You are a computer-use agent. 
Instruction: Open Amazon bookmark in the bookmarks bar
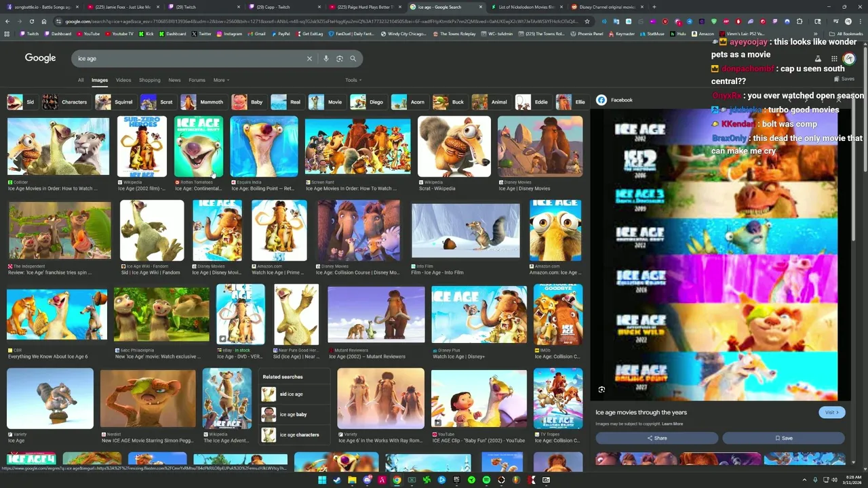pyautogui.click(x=703, y=33)
